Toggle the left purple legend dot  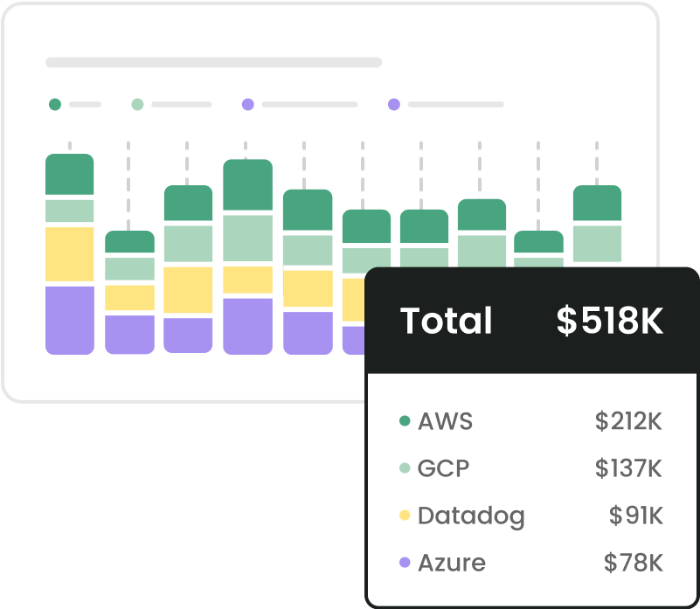[248, 105]
